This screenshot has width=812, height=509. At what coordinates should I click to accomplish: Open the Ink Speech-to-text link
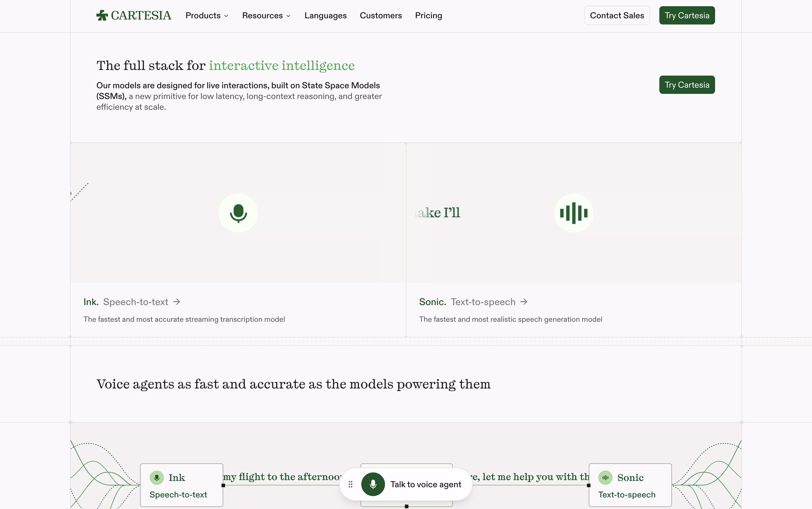coord(132,302)
